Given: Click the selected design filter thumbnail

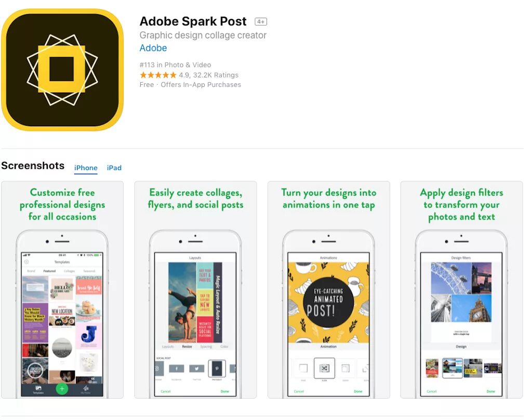Looking at the screenshot, I should (453, 368).
